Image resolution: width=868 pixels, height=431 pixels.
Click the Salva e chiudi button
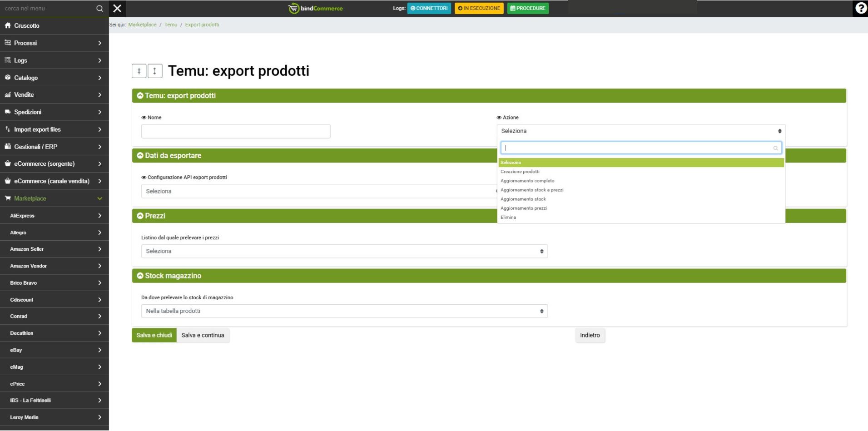tap(154, 335)
